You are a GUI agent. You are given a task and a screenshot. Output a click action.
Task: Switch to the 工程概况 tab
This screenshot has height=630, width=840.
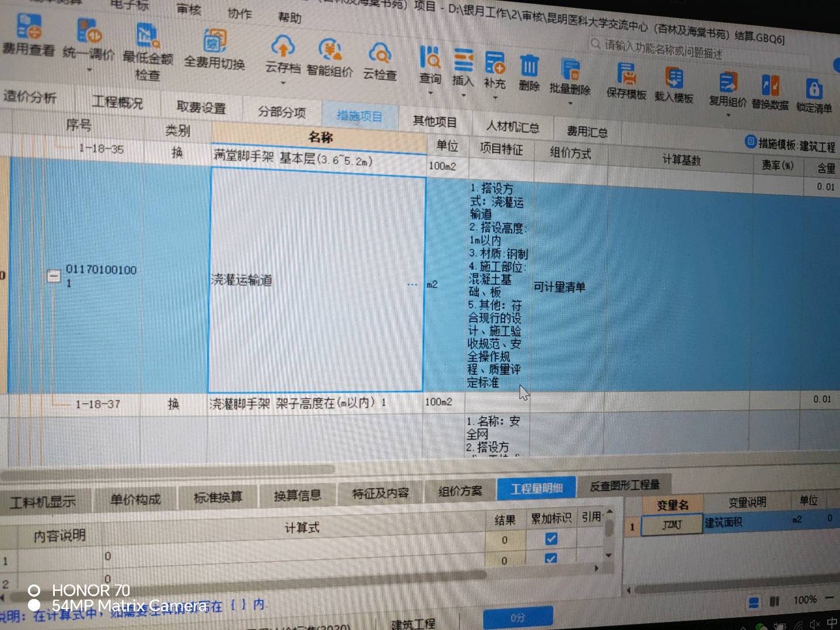click(117, 102)
